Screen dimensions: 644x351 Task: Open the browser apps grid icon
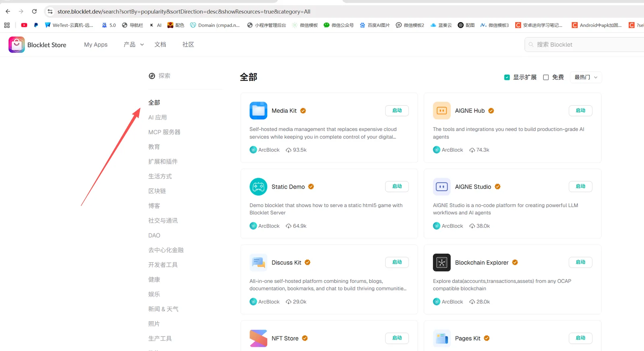[7, 25]
